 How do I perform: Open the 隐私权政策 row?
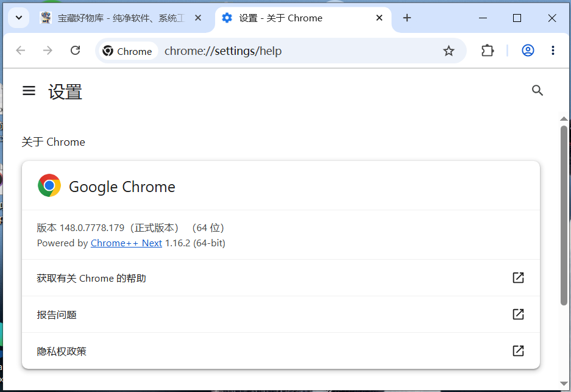[x=281, y=351]
